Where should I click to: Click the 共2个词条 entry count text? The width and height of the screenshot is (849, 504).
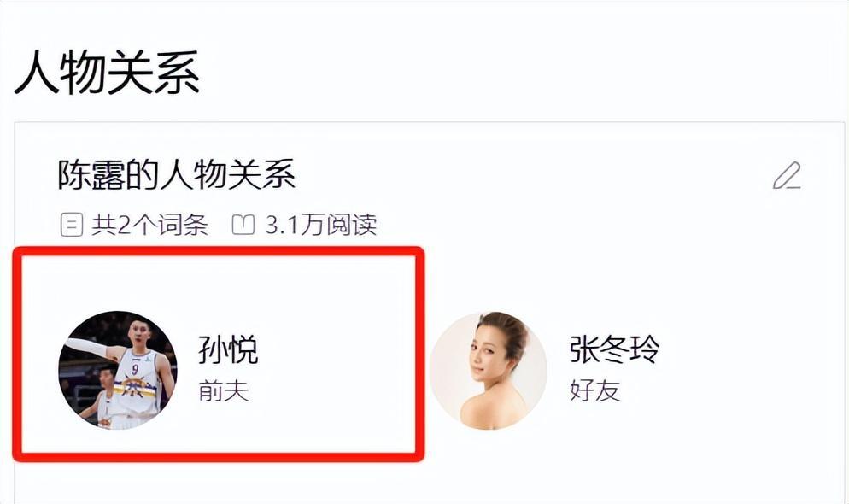pyautogui.click(x=149, y=225)
